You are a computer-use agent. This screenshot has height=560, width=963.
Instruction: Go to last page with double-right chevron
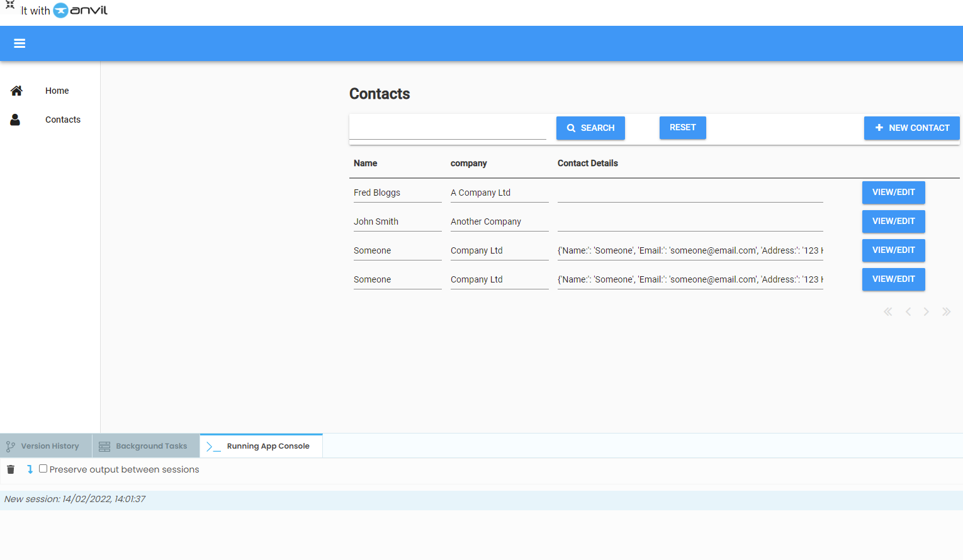pos(946,311)
